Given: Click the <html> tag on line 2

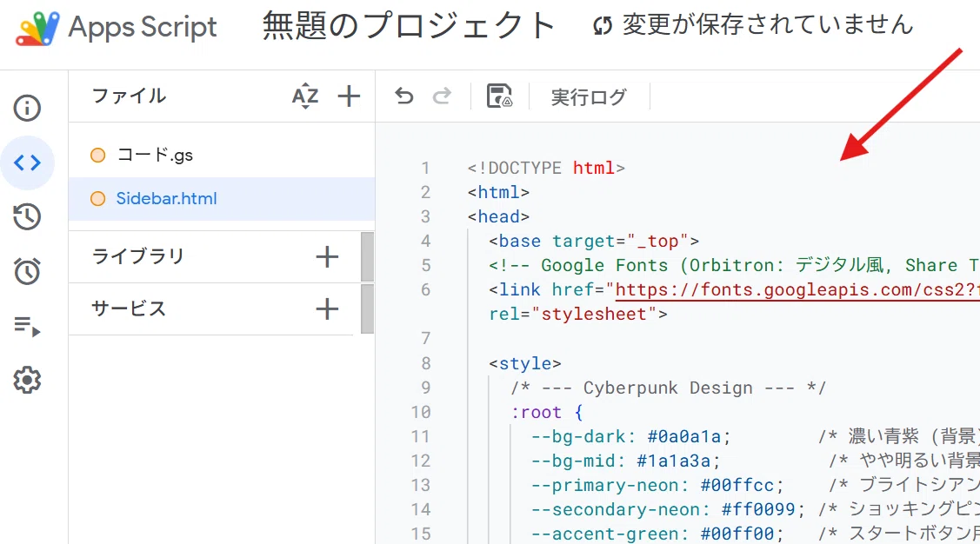Looking at the screenshot, I should pyautogui.click(x=499, y=192).
